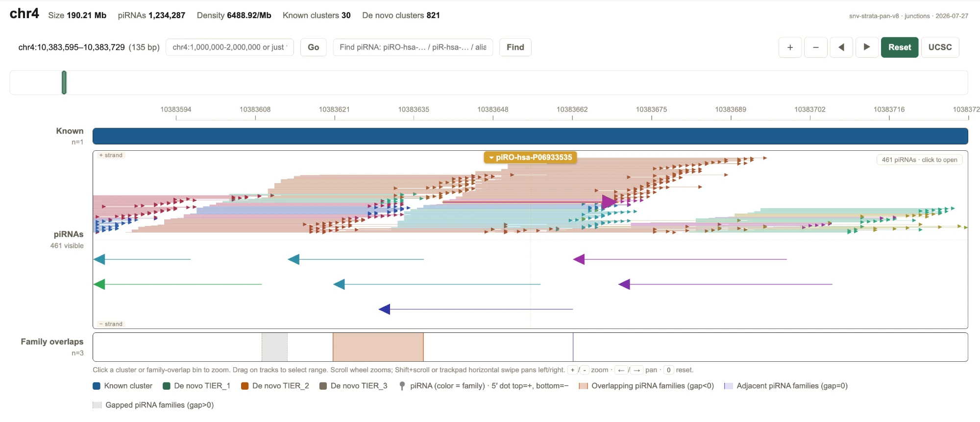Click the '-' zoom key hint

(x=585, y=370)
